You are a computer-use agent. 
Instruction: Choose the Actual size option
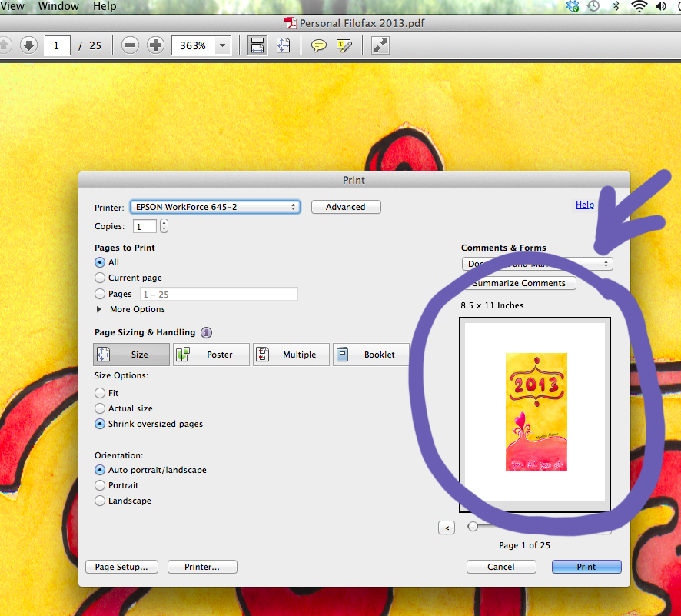[x=100, y=409]
